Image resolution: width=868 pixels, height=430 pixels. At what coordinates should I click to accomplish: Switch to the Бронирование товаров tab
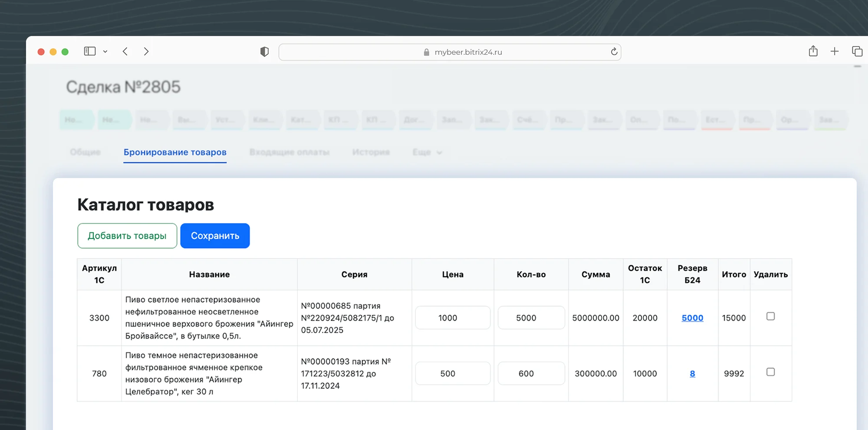click(x=175, y=152)
